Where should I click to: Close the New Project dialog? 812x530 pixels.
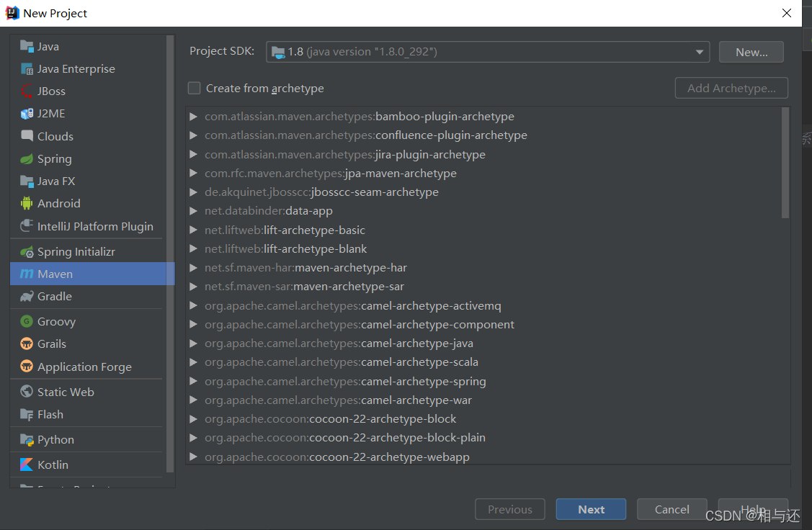pyautogui.click(x=787, y=13)
